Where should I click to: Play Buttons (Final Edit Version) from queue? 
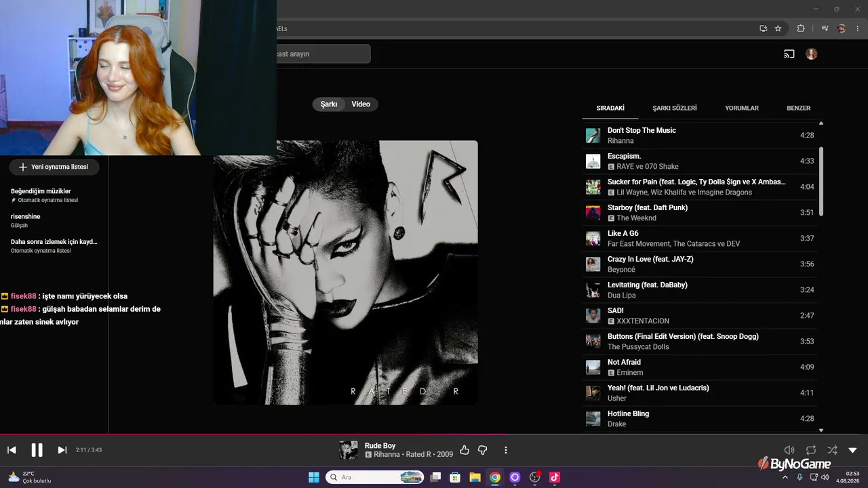click(700, 342)
